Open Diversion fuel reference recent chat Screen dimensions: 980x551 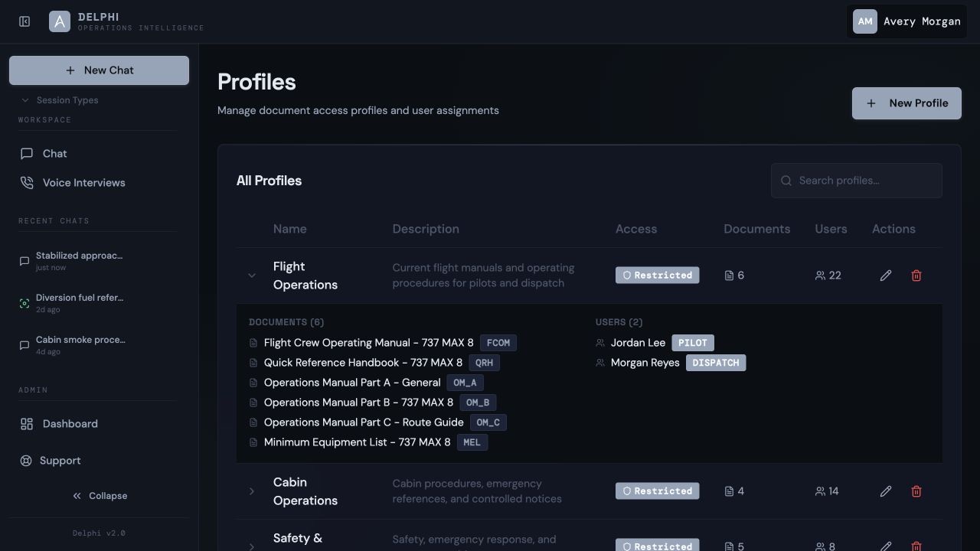(x=99, y=303)
